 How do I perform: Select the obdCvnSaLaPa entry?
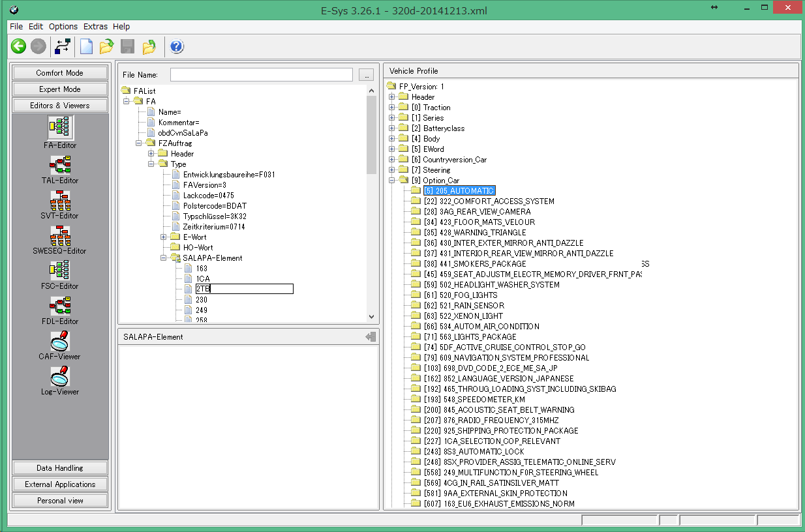tap(183, 133)
